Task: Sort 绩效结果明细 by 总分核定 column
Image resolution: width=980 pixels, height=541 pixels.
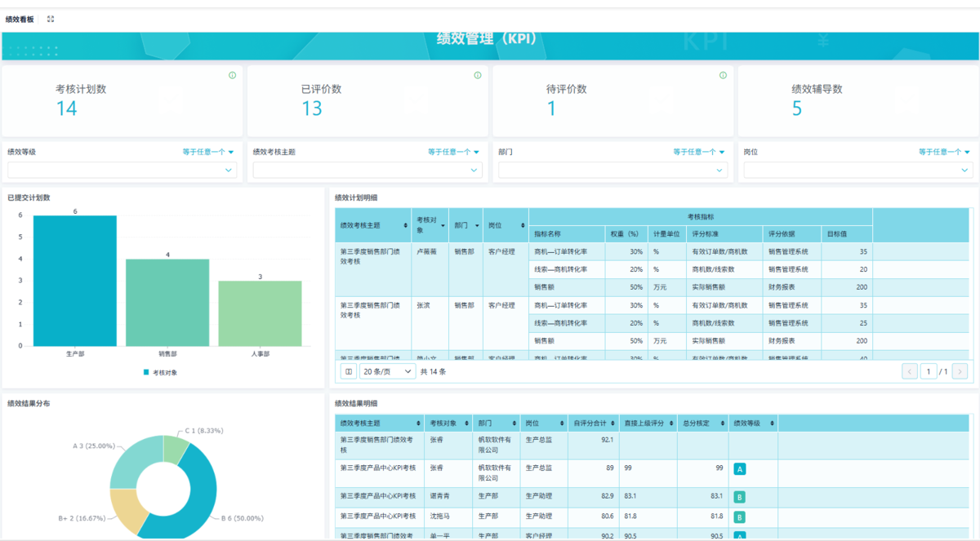Action: click(723, 423)
